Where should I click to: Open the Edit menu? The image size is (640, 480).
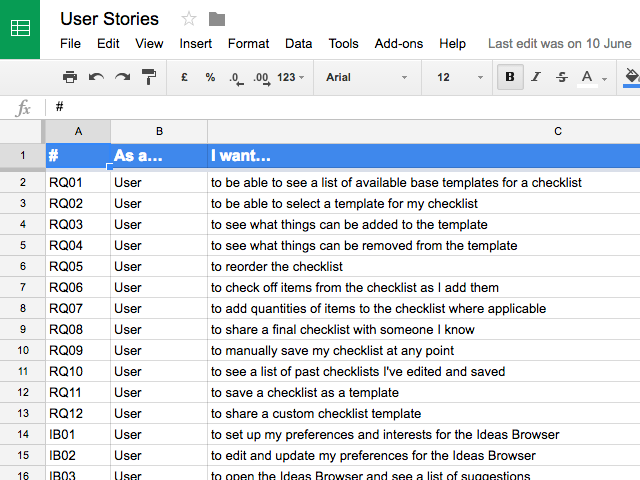click(x=108, y=43)
